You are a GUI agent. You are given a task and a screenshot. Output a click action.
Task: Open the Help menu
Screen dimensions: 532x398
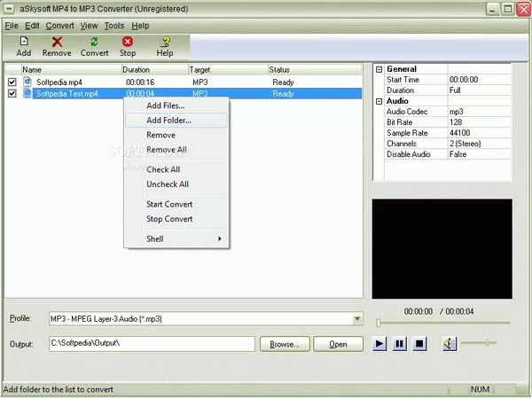pyautogui.click(x=140, y=26)
